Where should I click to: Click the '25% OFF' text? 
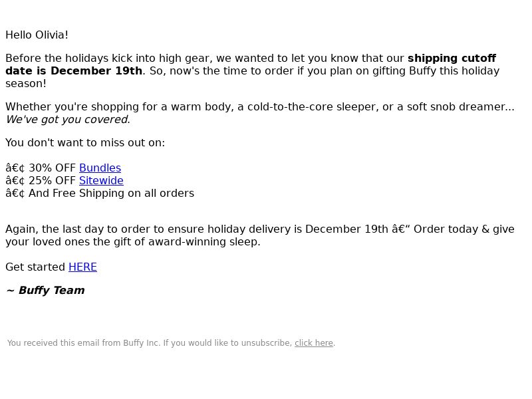52,180
